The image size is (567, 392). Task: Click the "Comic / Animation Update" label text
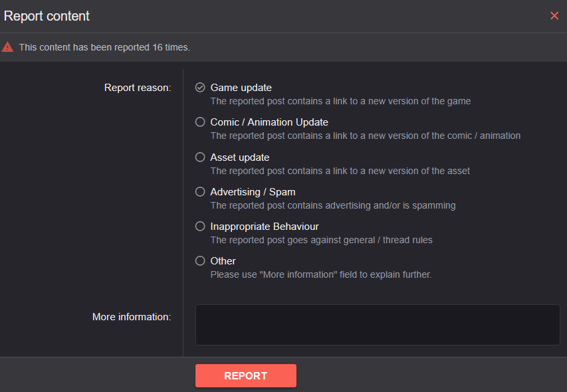point(269,122)
